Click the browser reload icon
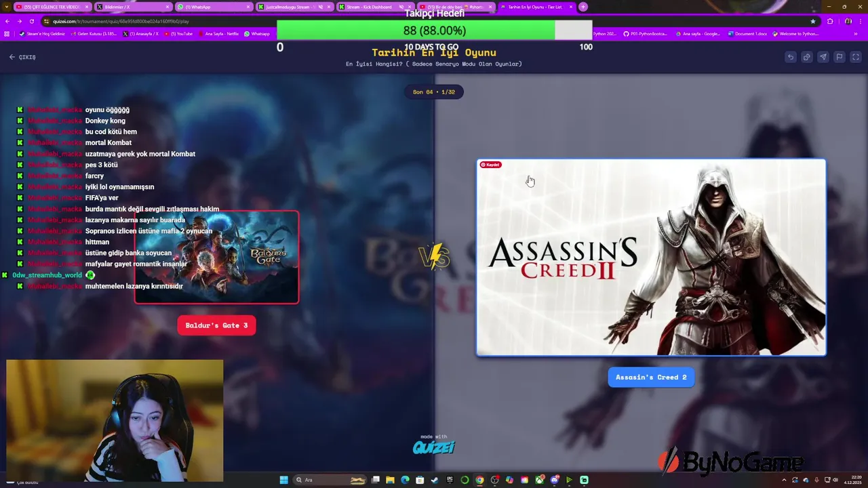 click(x=31, y=21)
